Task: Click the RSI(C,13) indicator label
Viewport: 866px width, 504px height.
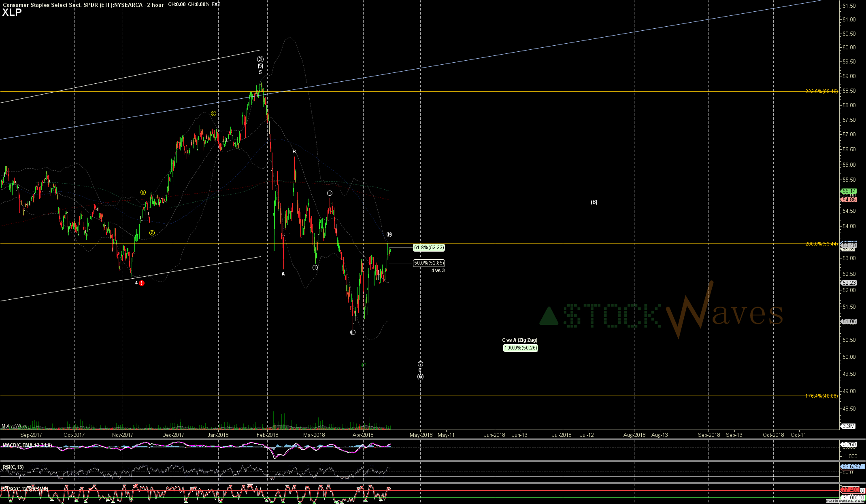Action: point(13,467)
